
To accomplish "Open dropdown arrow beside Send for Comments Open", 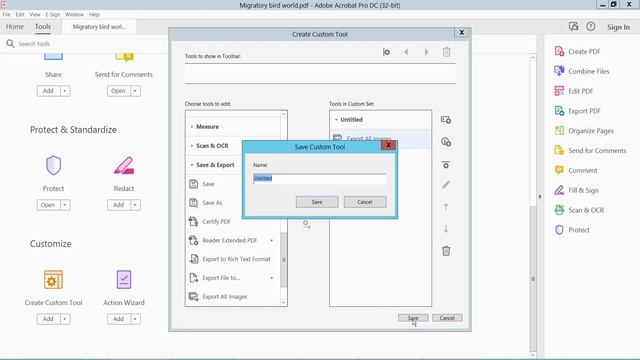I will point(135,91).
